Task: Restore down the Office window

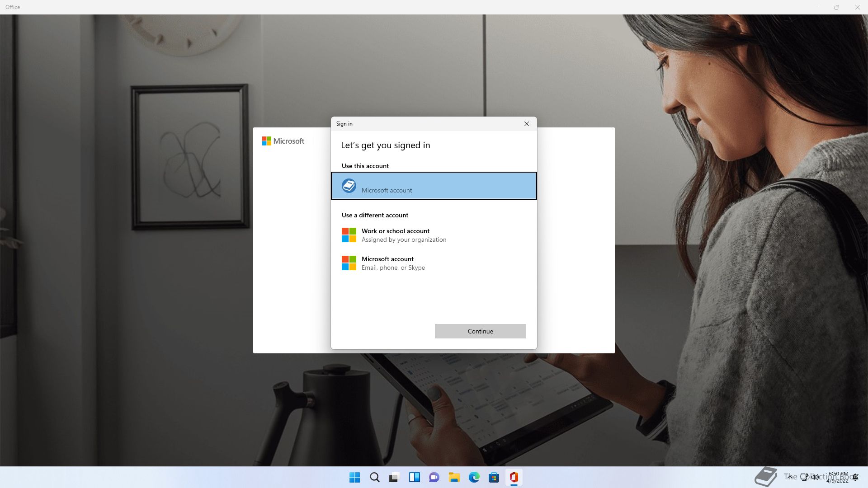Action: pyautogui.click(x=837, y=7)
